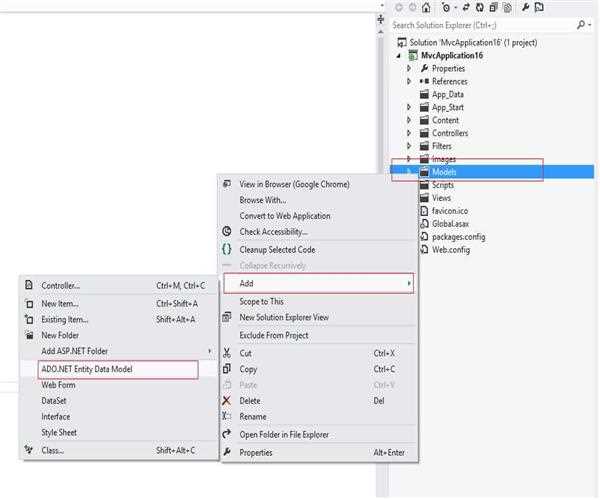
Task: Click the Preview Selected Items toolbar icon
Action: coord(539,7)
